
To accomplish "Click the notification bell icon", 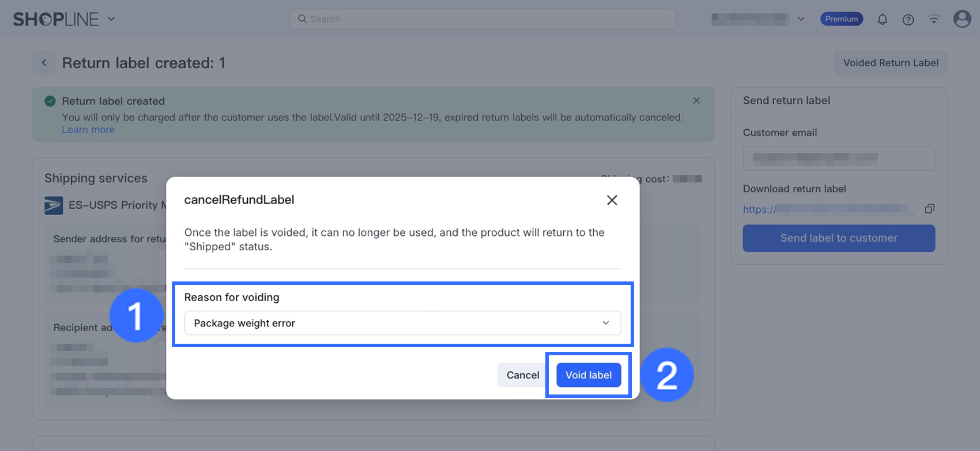I will coord(882,19).
